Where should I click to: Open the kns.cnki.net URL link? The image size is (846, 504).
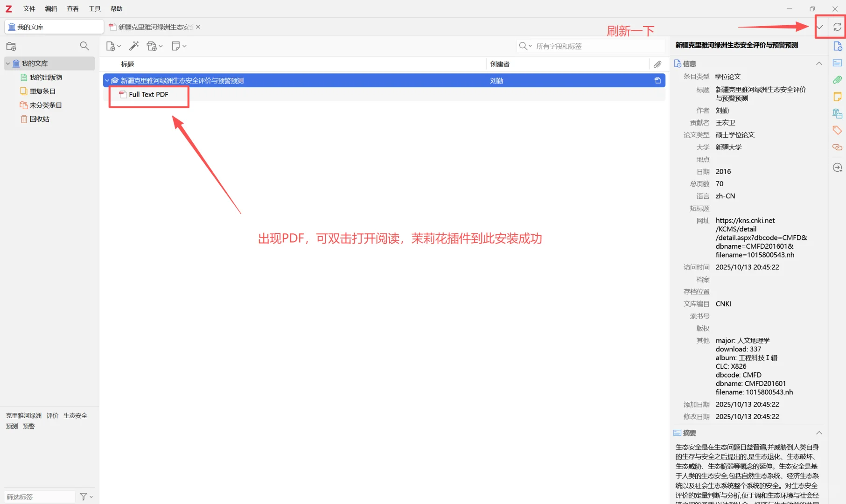[745, 220]
